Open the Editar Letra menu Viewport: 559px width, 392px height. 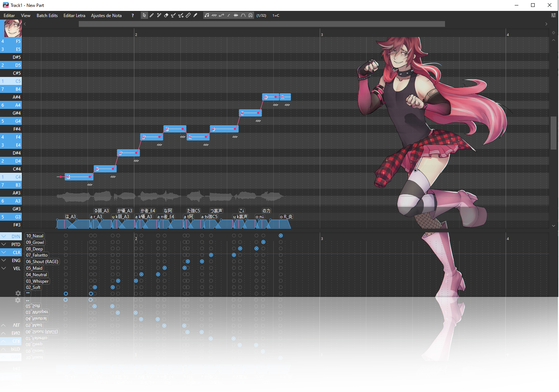[74, 15]
